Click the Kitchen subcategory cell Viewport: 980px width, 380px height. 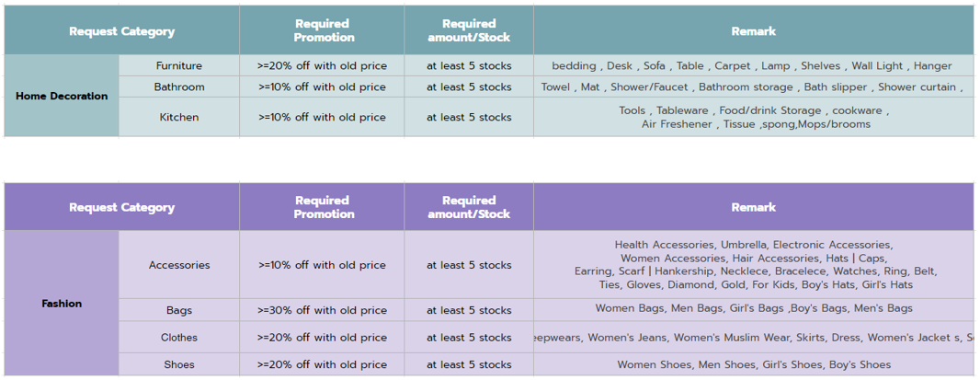(x=178, y=117)
